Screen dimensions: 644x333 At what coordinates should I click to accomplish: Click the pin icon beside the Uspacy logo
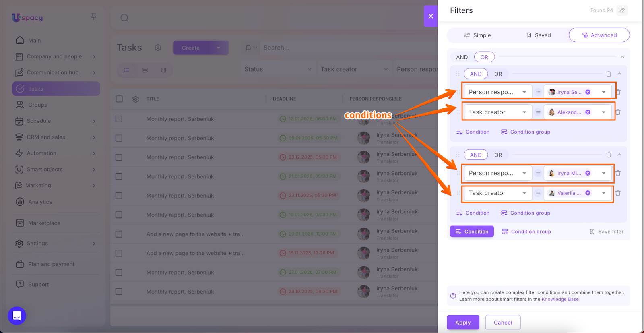[x=93, y=17]
